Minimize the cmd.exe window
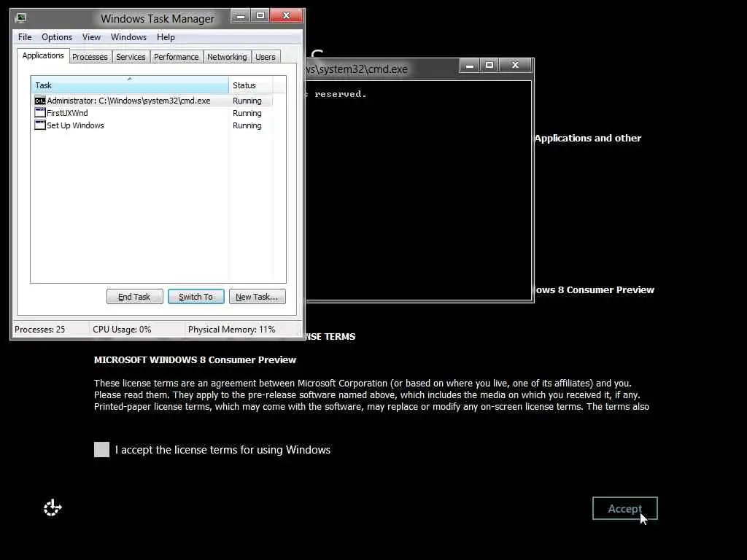The image size is (747, 560). [x=470, y=65]
